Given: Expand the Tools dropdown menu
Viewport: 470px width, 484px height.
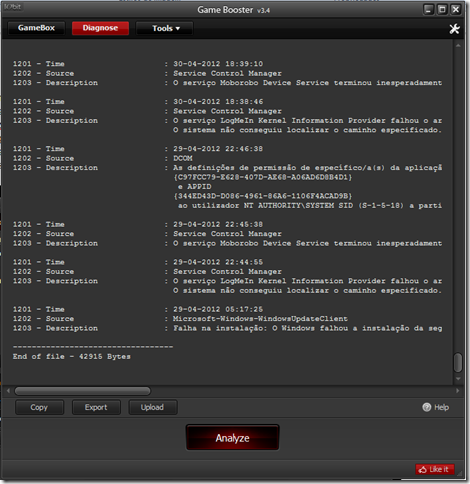Looking at the screenshot, I should click(x=164, y=28).
